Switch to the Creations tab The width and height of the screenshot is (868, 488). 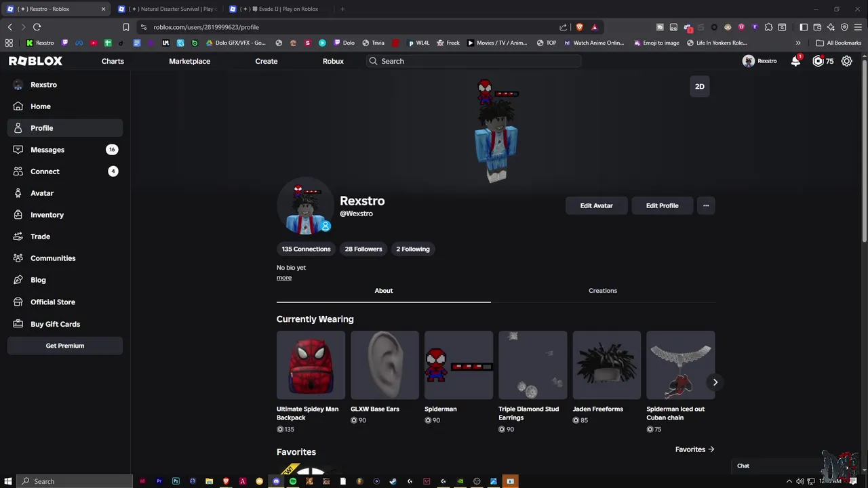(603, 291)
